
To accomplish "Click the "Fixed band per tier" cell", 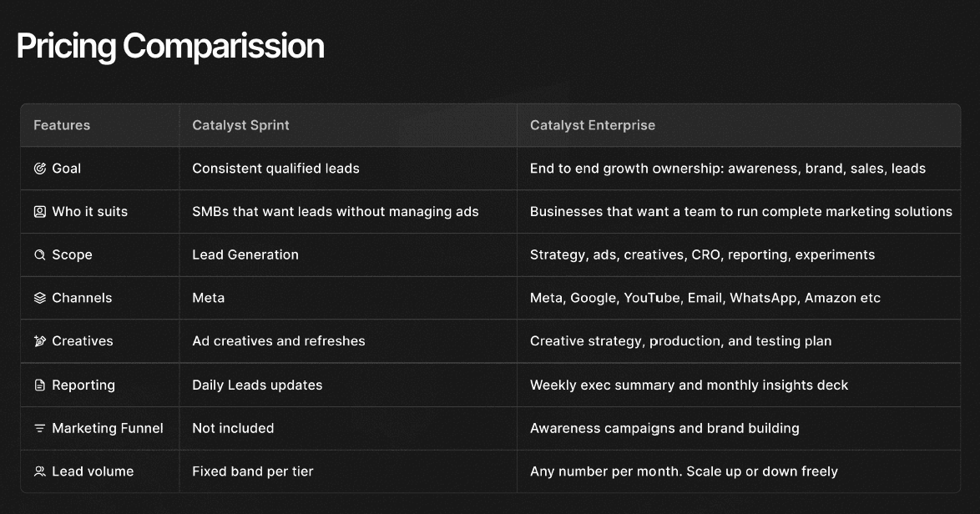I will coord(253,471).
